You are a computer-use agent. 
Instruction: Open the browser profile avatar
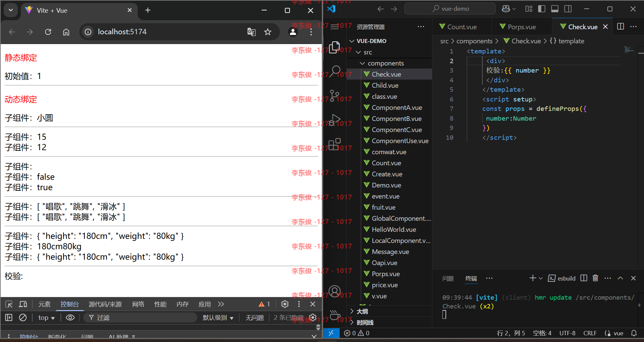(x=293, y=32)
